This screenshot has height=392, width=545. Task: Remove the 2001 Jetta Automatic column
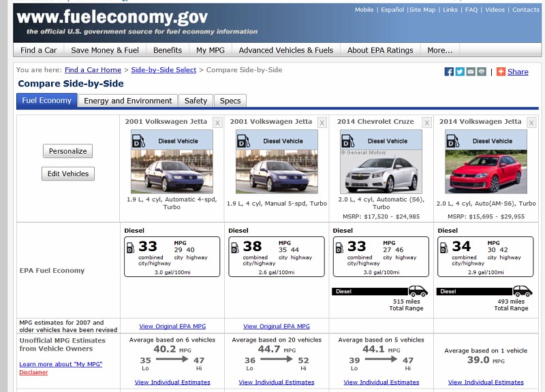217,122
